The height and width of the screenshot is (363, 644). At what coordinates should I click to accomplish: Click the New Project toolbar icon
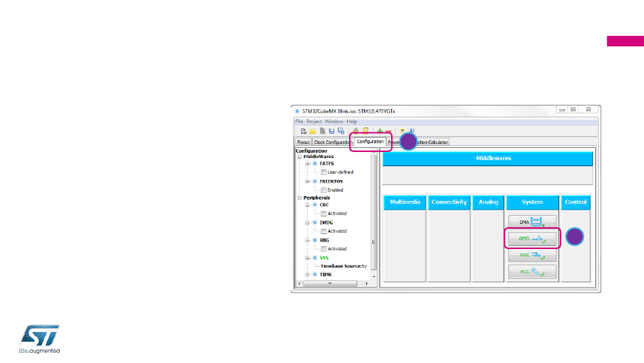tap(304, 130)
